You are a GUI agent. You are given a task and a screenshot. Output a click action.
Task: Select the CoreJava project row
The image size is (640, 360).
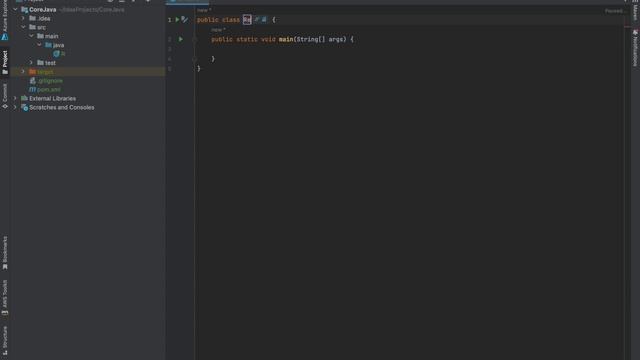click(x=88, y=9)
